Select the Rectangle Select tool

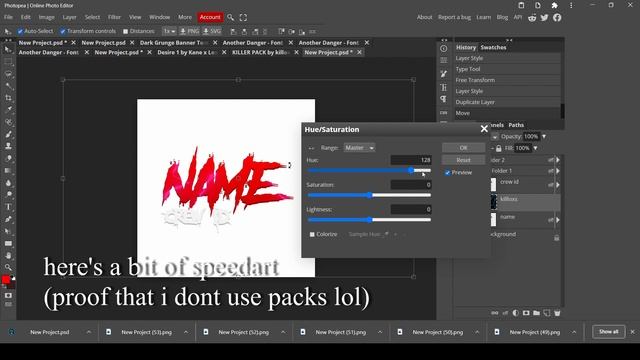click(x=8, y=62)
